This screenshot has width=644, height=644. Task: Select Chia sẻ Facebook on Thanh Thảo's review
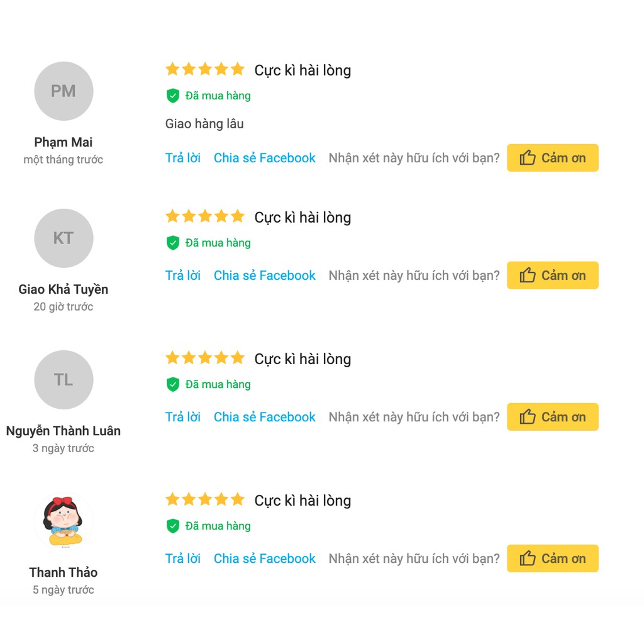[x=264, y=558]
